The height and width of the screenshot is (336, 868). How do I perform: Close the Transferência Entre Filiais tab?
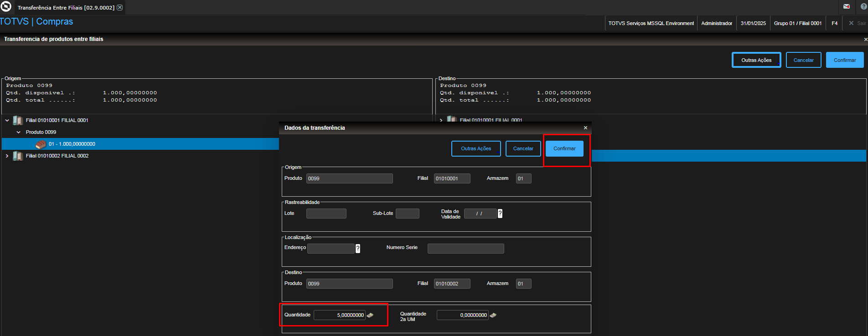(119, 7)
